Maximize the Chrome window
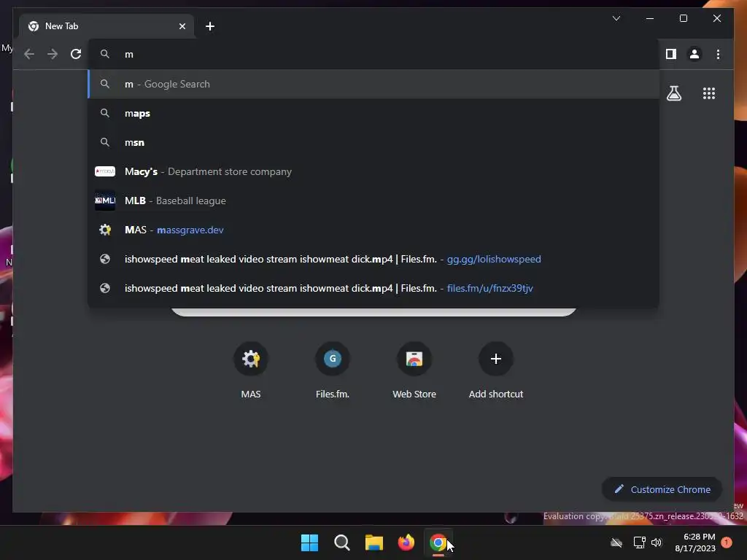 point(683,18)
